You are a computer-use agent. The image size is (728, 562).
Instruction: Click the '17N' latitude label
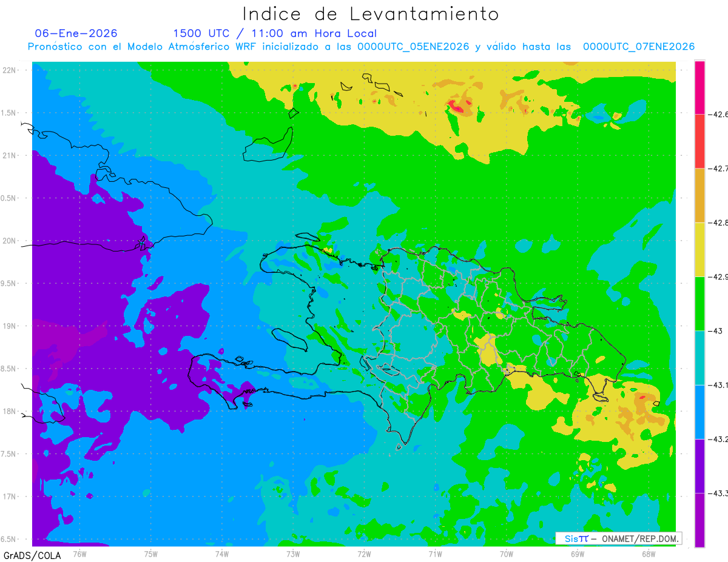pyautogui.click(x=10, y=497)
